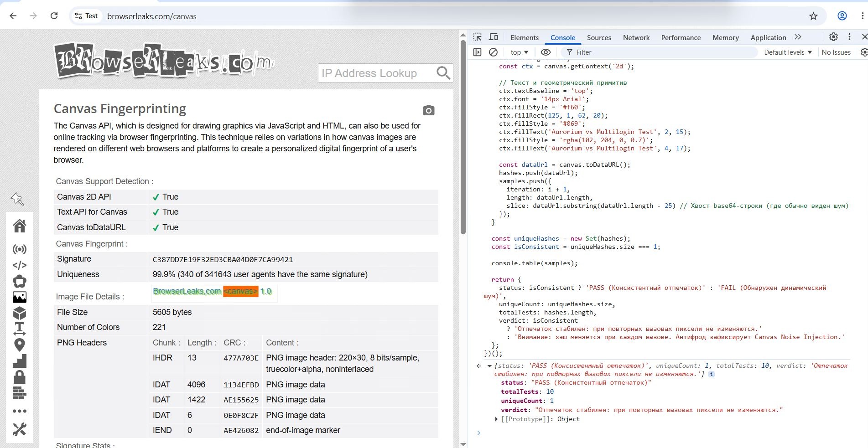Viewport: 868px width, 448px height.
Task: Toggle the console sidebar panel
Action: 478,52
